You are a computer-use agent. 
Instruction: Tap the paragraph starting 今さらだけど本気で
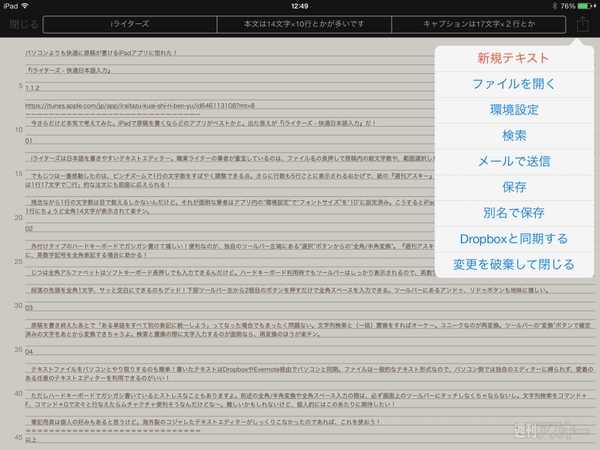(x=203, y=123)
